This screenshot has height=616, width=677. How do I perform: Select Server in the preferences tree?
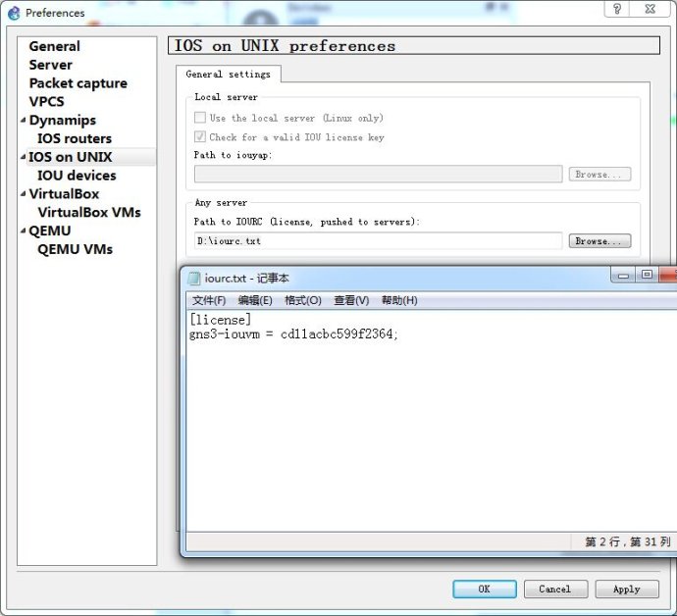click(50, 65)
